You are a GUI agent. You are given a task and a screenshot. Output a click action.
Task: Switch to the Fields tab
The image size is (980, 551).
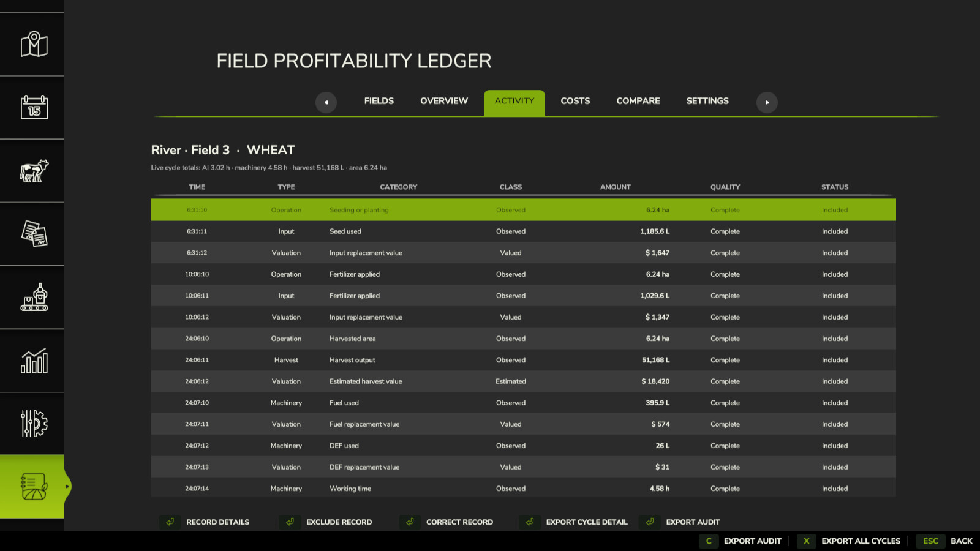379,101
